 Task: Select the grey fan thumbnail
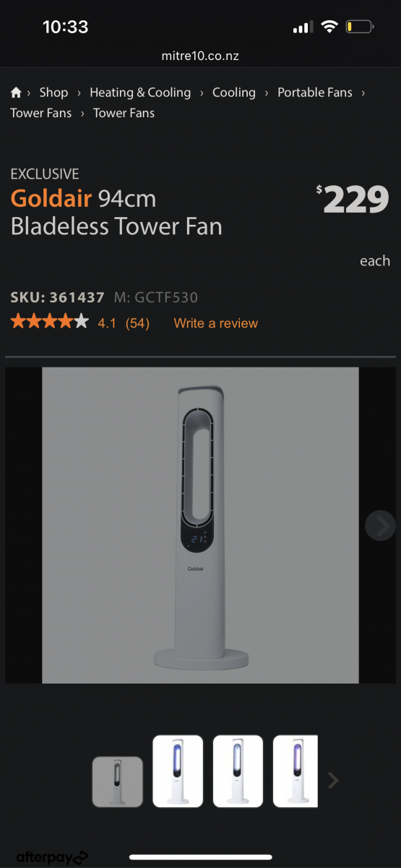117,782
